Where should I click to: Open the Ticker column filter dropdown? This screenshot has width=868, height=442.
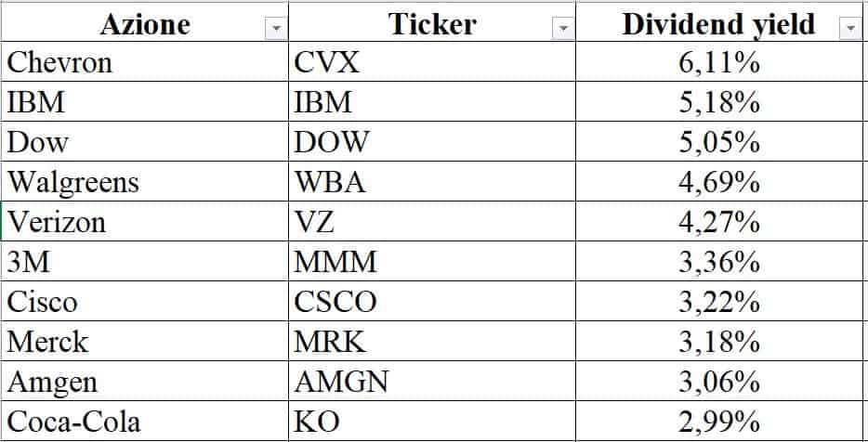point(563,30)
